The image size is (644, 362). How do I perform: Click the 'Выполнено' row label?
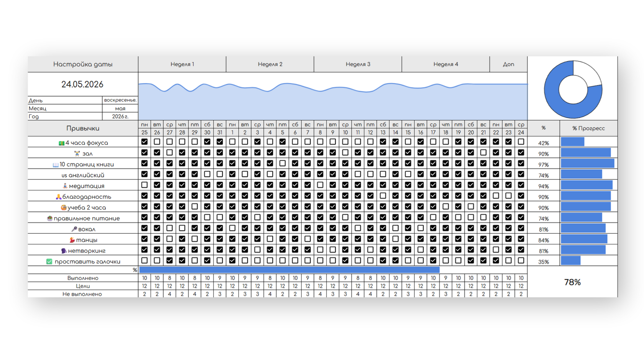click(83, 278)
